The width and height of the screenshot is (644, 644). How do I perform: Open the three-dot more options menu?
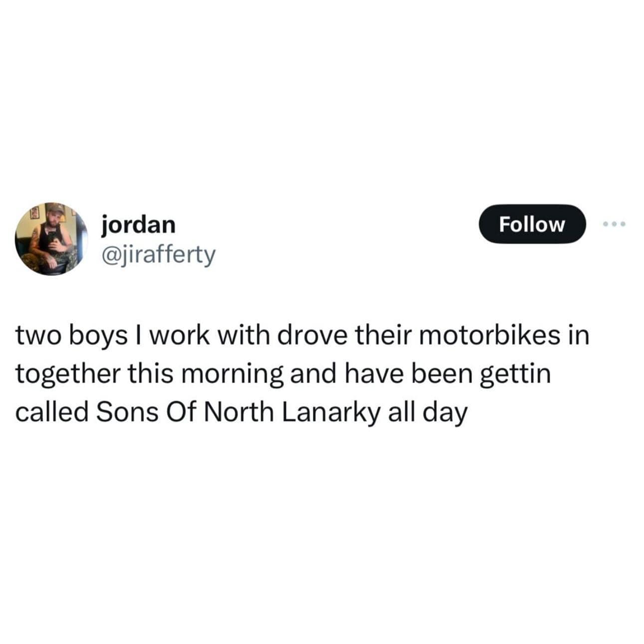click(614, 225)
